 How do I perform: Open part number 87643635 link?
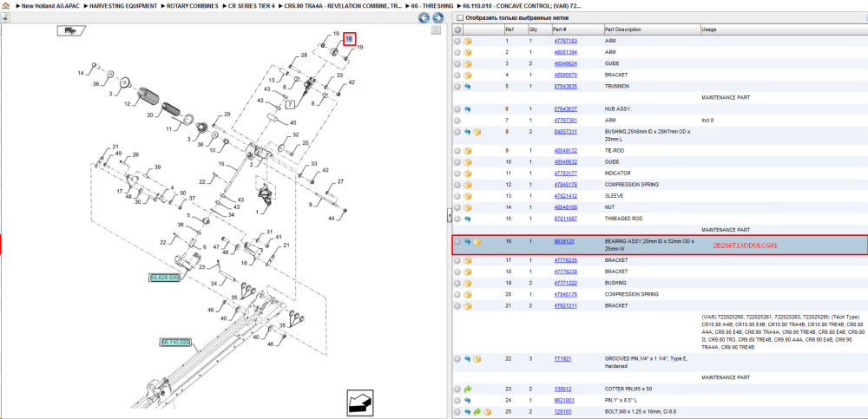click(x=565, y=87)
